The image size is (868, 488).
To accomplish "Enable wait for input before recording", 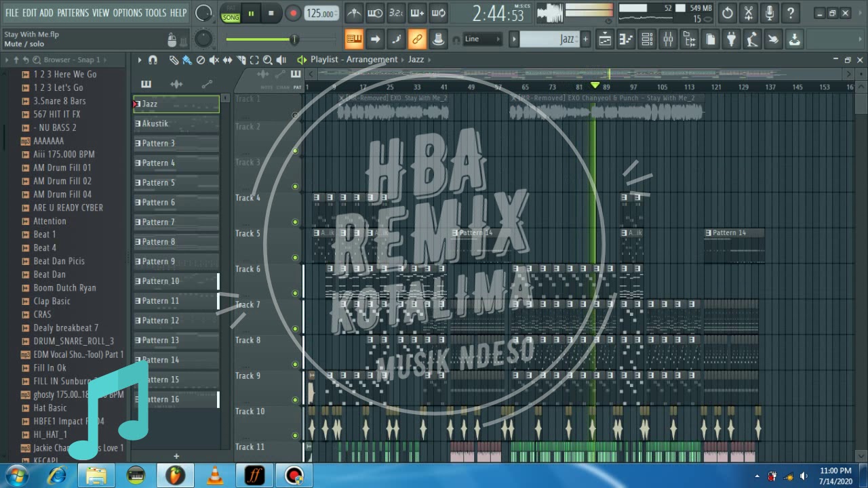I will pos(375,13).
